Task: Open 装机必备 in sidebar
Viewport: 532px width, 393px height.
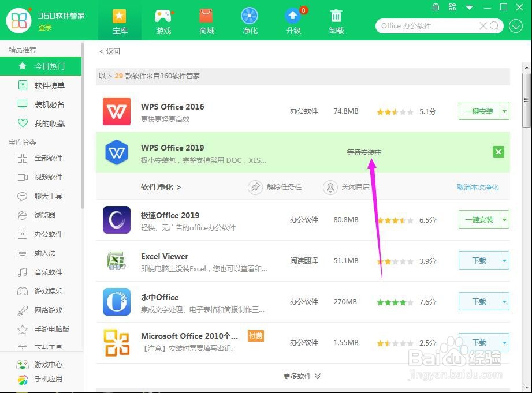Action: pyautogui.click(x=40, y=104)
